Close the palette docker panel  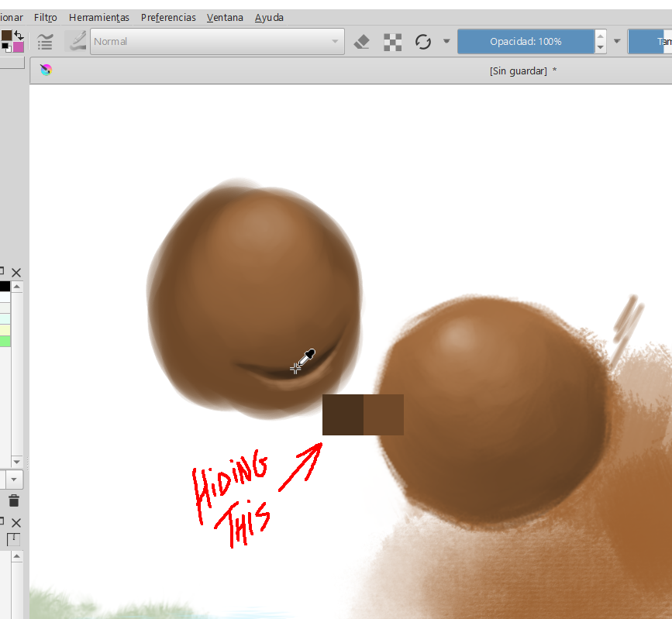16,273
